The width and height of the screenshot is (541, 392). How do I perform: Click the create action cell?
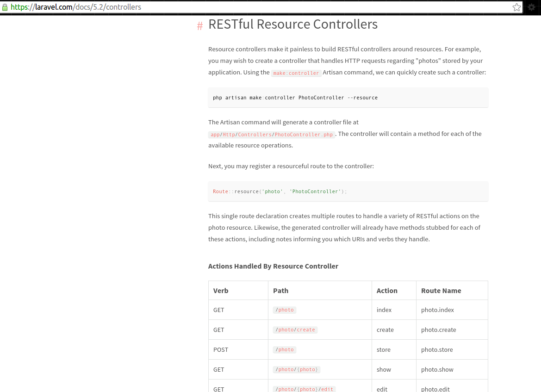pos(385,330)
